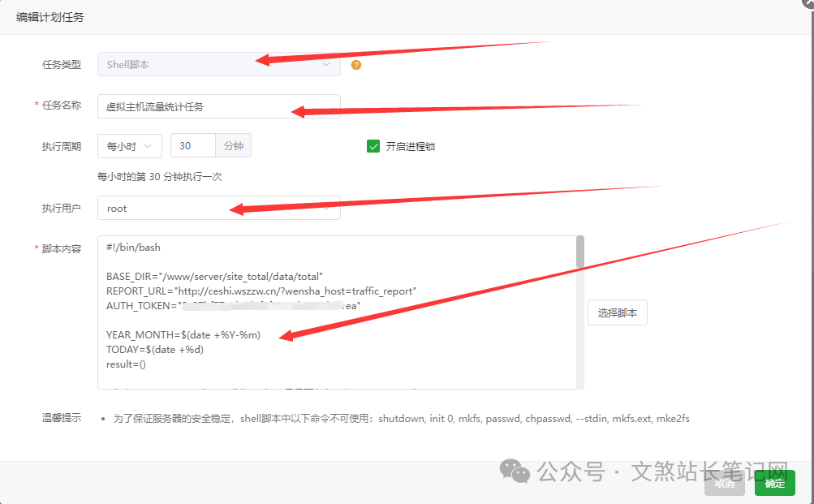Click the 编辑计划任务 dialog title
The image size is (814, 504).
click(x=50, y=17)
